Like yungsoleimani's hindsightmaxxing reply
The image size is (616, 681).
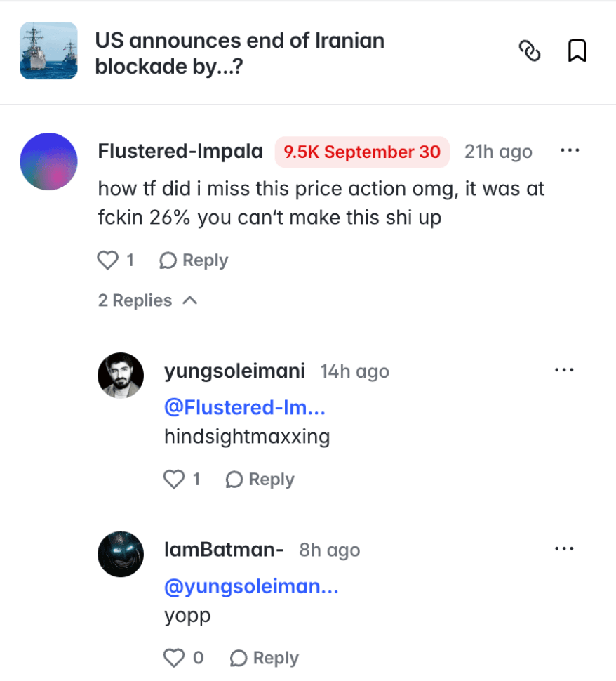click(x=174, y=479)
